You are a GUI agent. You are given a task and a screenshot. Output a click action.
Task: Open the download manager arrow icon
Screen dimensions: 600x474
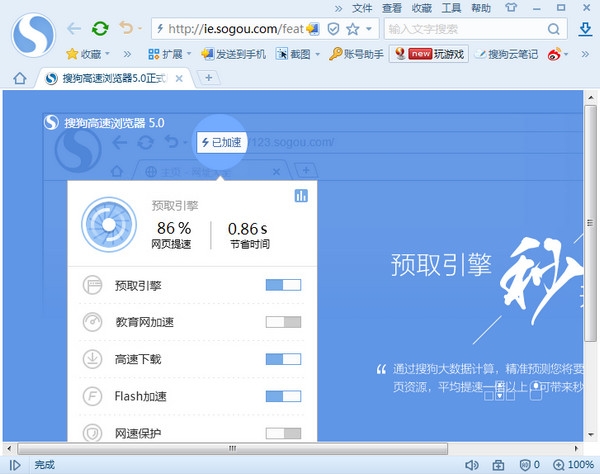(x=583, y=29)
